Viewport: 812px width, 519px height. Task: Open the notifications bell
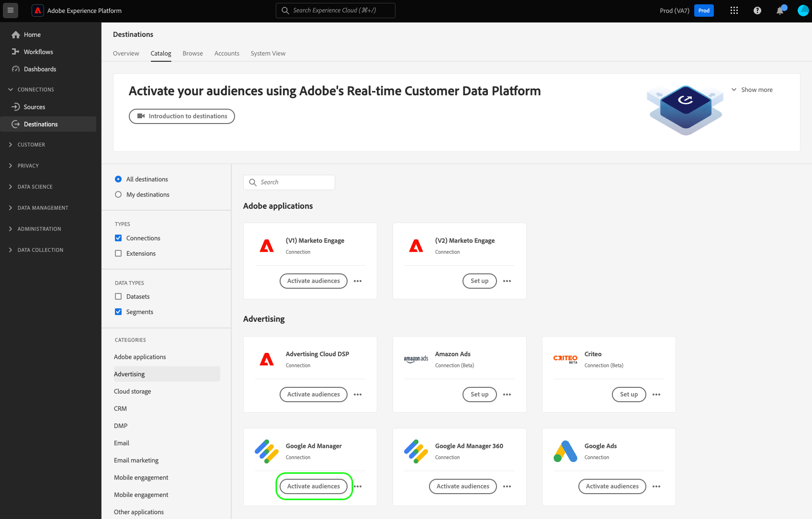tap(780, 11)
